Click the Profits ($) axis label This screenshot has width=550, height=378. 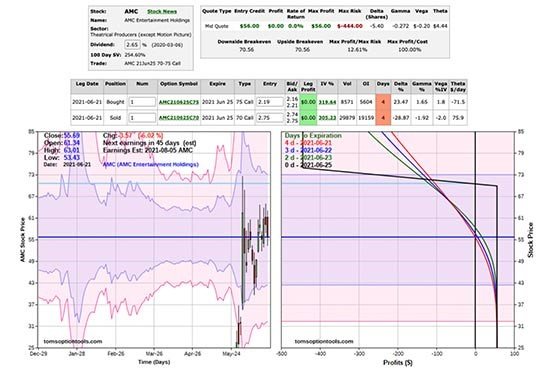point(398,363)
